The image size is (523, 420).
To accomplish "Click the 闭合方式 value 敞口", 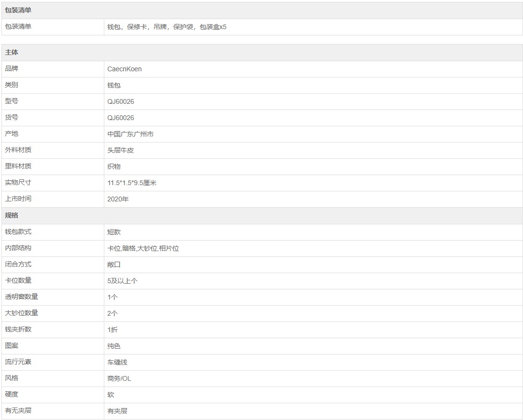I will point(114,265).
